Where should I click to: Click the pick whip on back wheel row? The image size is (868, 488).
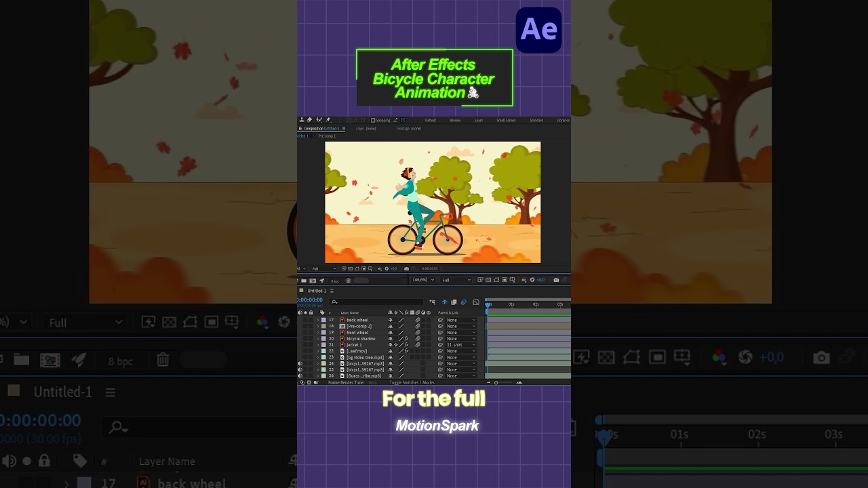pos(440,320)
